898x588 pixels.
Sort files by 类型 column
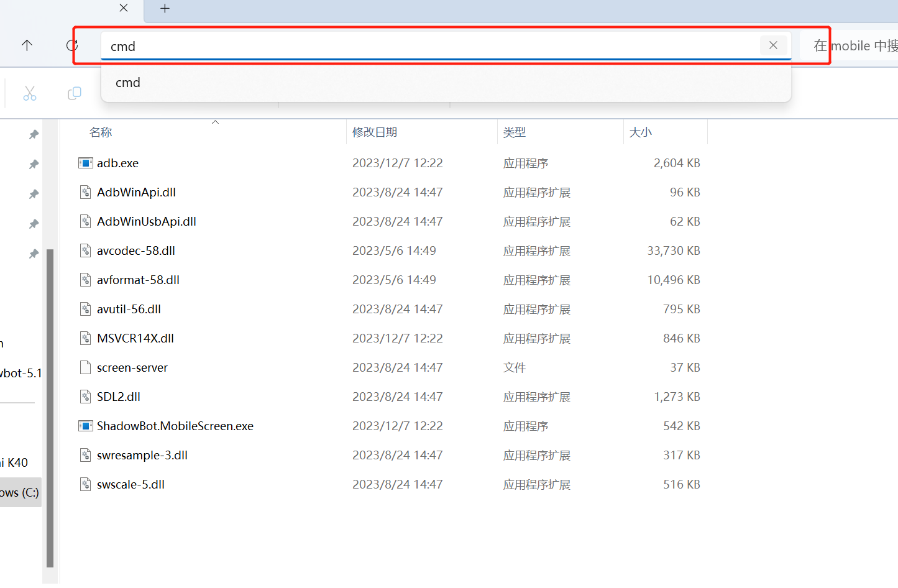click(515, 132)
